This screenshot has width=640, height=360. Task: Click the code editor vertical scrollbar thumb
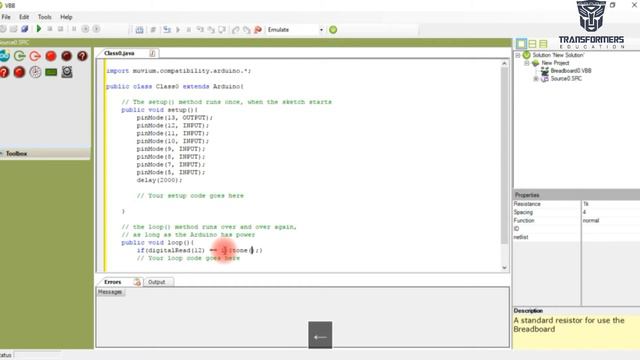pyautogui.click(x=504, y=155)
